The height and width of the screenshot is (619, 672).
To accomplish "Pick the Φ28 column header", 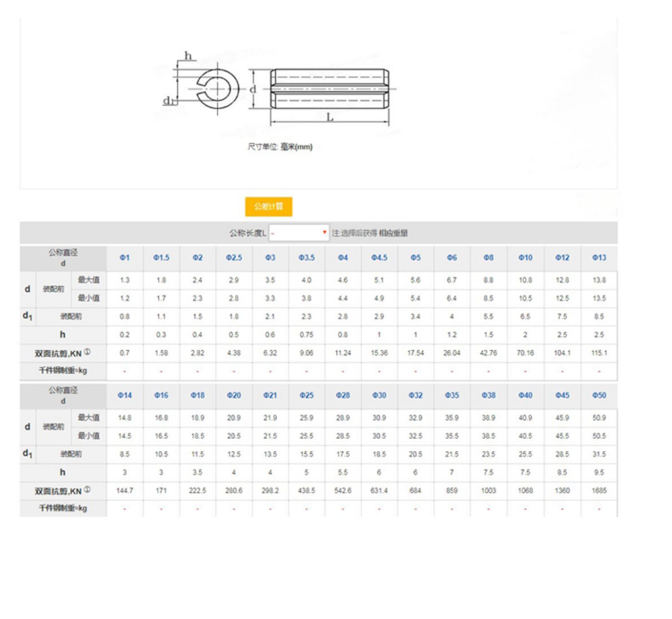I will point(343,395).
